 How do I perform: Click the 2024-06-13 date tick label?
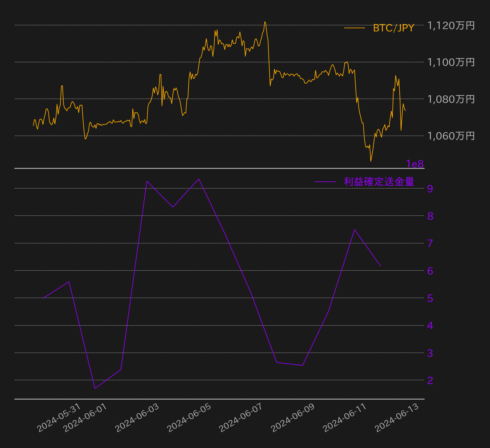point(397,418)
